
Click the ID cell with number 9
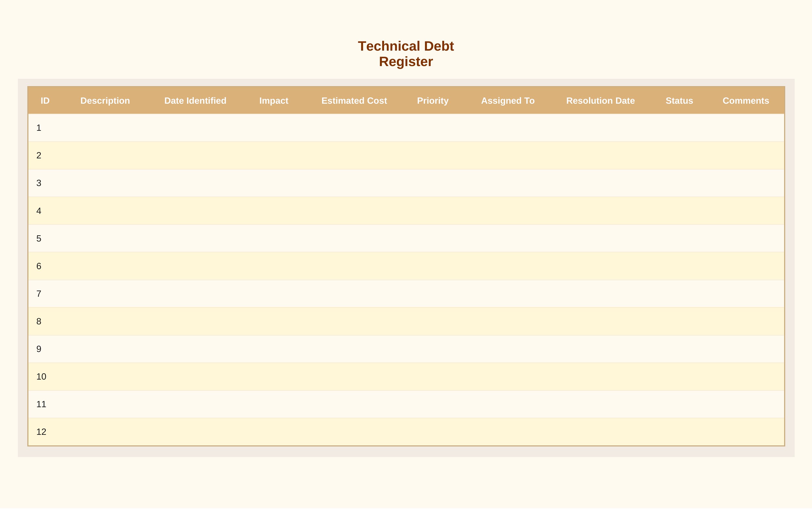(x=45, y=349)
